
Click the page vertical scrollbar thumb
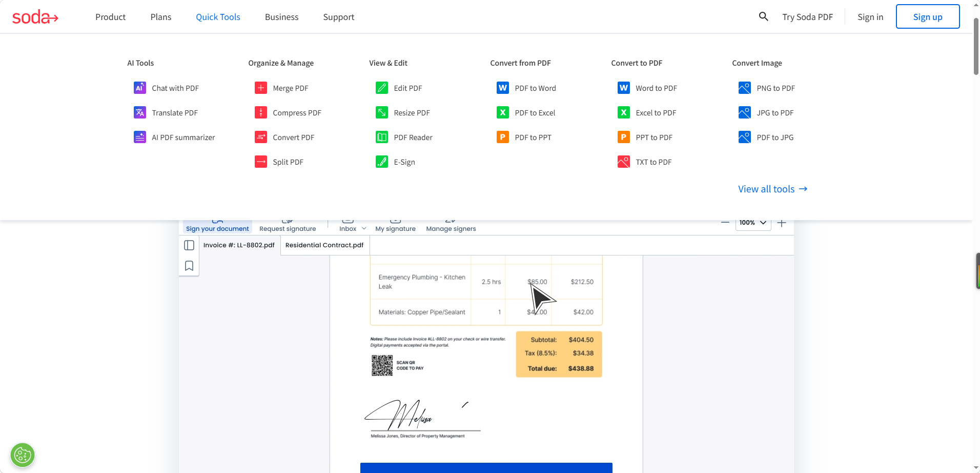pyautogui.click(x=976, y=46)
